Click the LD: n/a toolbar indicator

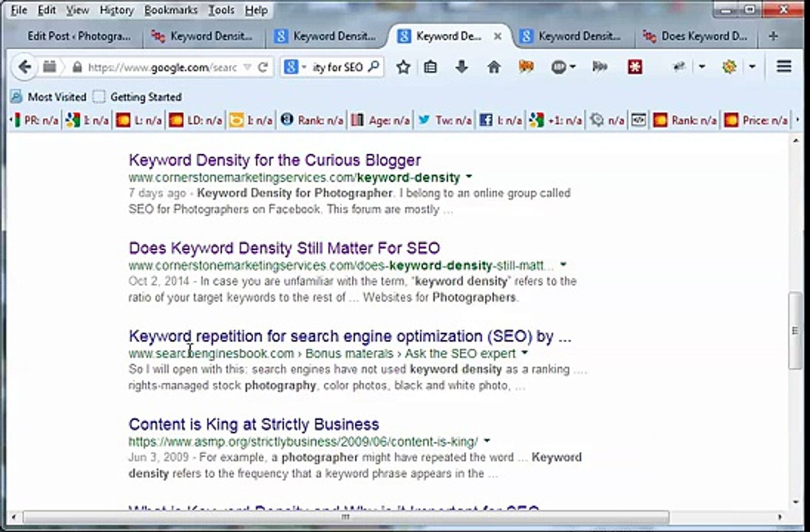coord(196,120)
